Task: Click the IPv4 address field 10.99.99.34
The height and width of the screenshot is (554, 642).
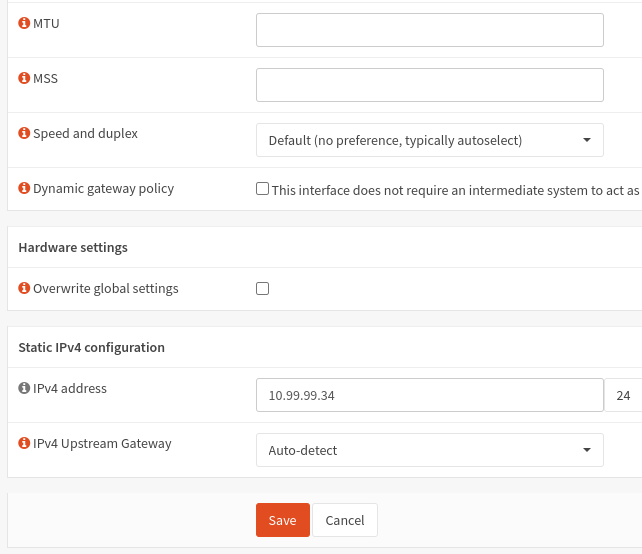Action: pos(430,395)
